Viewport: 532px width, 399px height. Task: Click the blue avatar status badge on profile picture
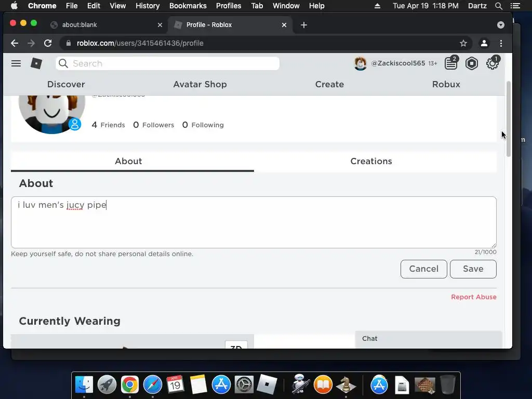pyautogui.click(x=75, y=124)
